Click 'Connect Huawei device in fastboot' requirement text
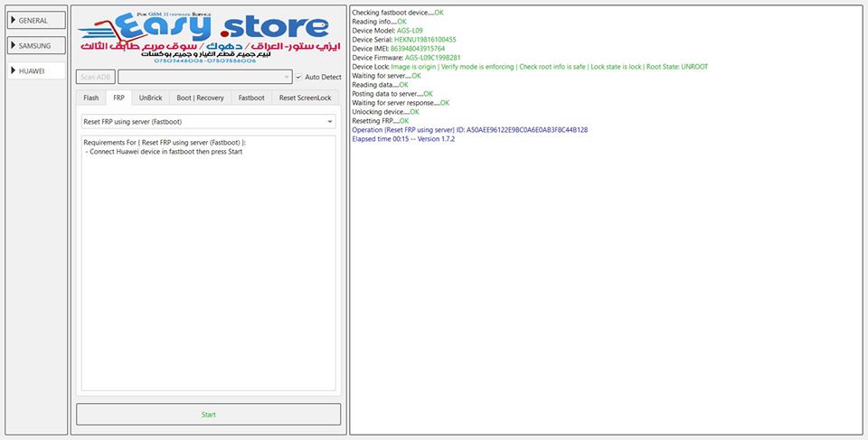 pos(166,152)
